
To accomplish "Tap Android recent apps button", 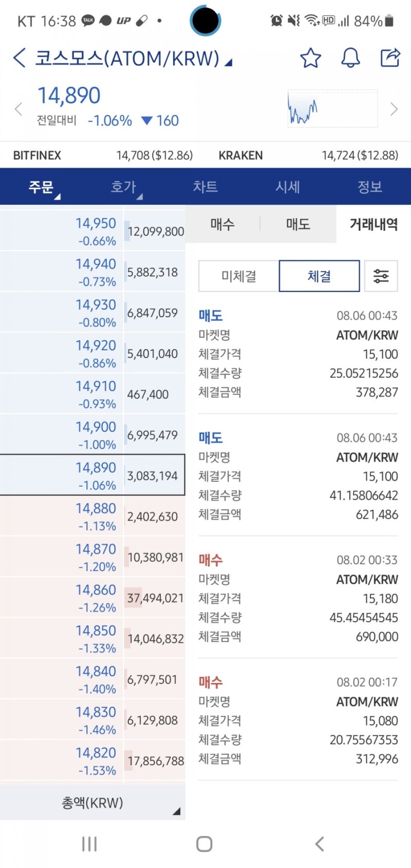I will click(89, 844).
